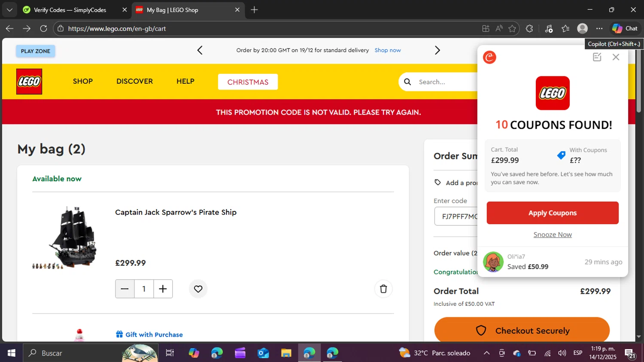Open the CHRISTMAS section
The width and height of the screenshot is (644, 362).
(x=248, y=82)
